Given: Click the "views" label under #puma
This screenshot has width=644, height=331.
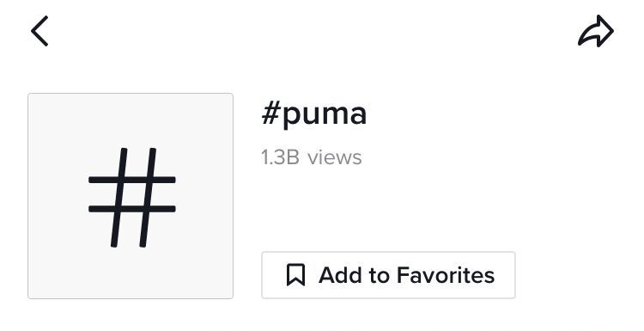Looking at the screenshot, I should point(335,157).
